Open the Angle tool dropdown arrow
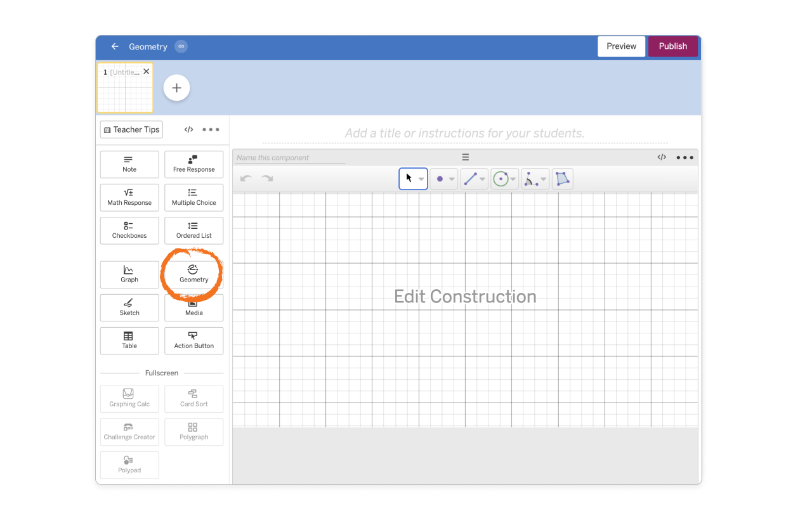This screenshot has width=812, height=530. click(x=543, y=178)
